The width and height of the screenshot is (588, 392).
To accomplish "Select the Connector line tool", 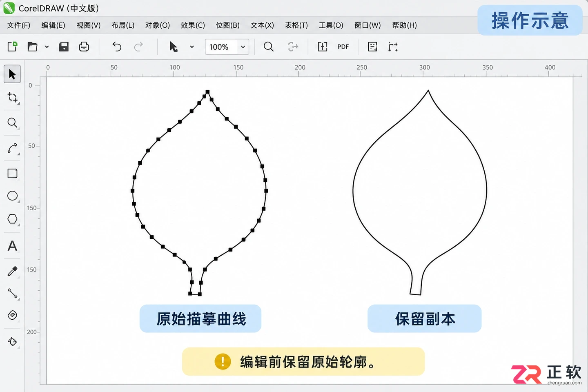I will pos(13,294).
